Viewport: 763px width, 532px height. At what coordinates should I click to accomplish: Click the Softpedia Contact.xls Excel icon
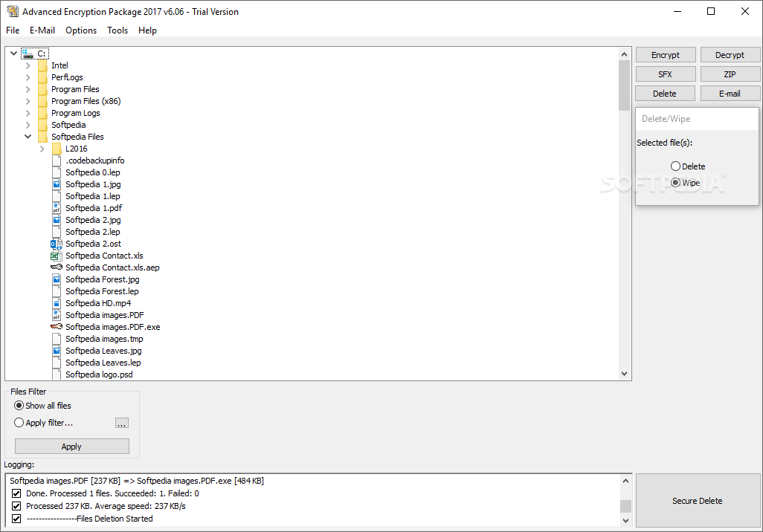(x=57, y=256)
